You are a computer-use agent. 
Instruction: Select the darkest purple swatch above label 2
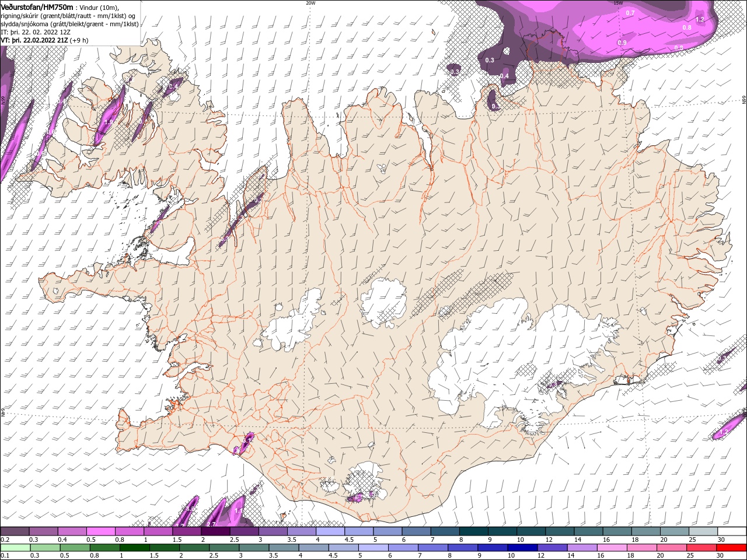pyautogui.click(x=215, y=531)
